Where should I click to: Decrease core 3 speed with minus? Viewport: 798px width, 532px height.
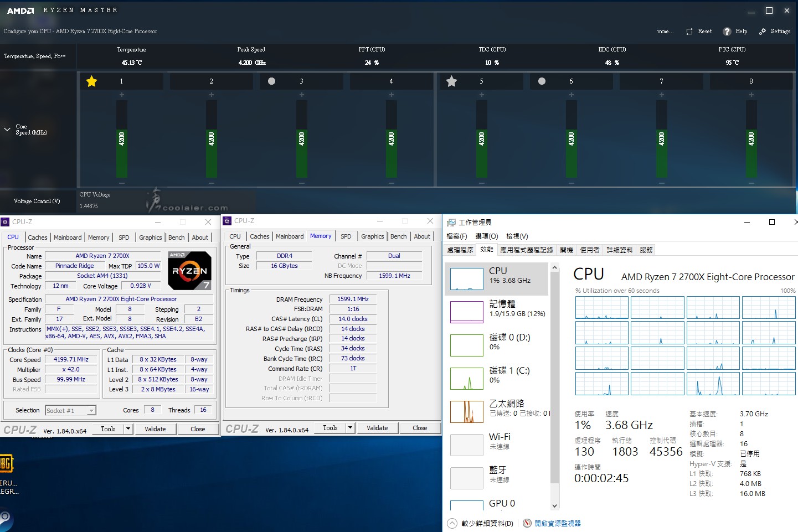(302, 183)
